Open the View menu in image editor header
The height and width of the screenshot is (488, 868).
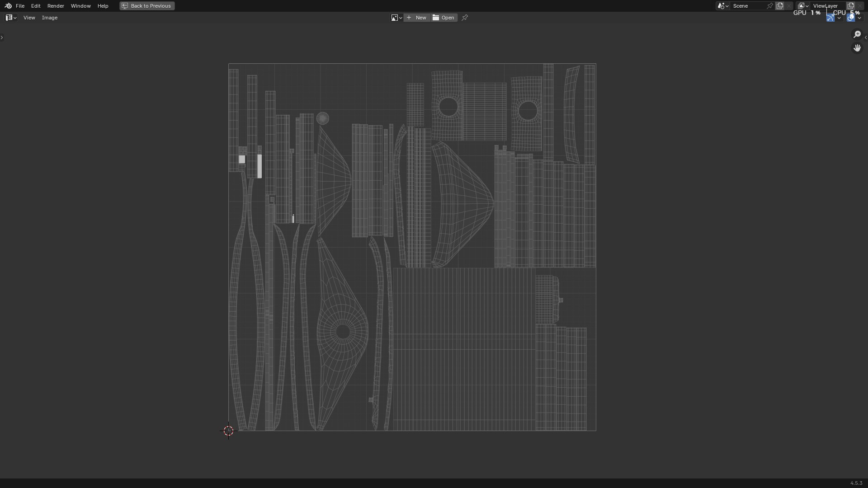click(29, 18)
